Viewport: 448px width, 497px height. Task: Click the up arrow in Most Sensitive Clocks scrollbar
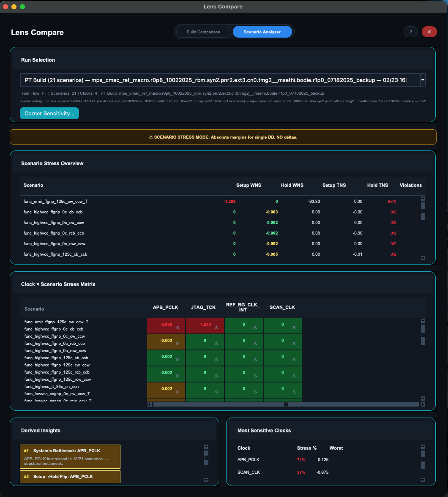coord(422,446)
